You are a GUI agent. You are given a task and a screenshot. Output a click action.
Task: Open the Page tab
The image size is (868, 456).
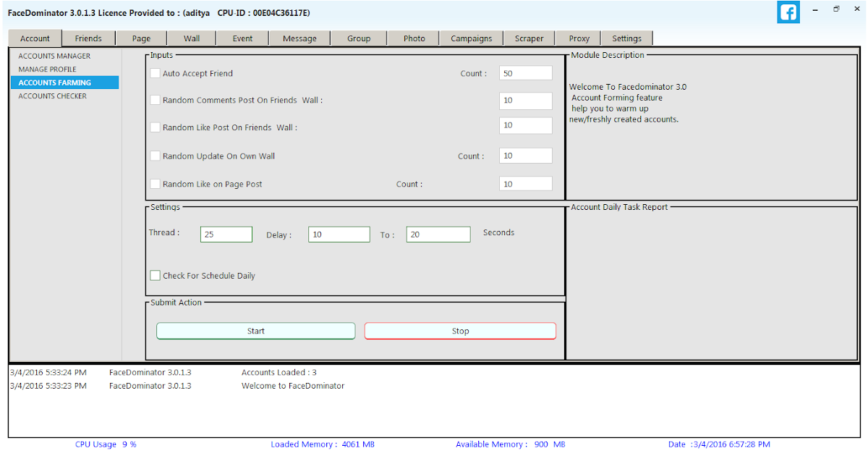pos(141,38)
